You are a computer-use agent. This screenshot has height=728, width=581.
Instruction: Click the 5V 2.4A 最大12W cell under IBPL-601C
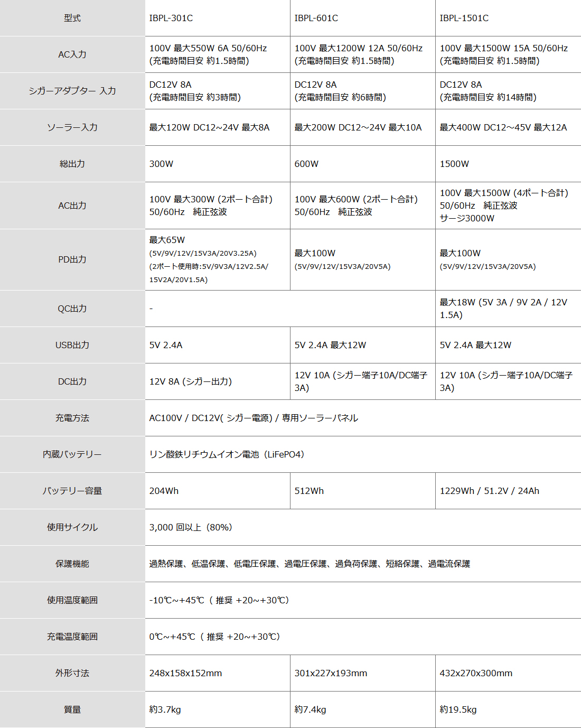[x=363, y=345]
